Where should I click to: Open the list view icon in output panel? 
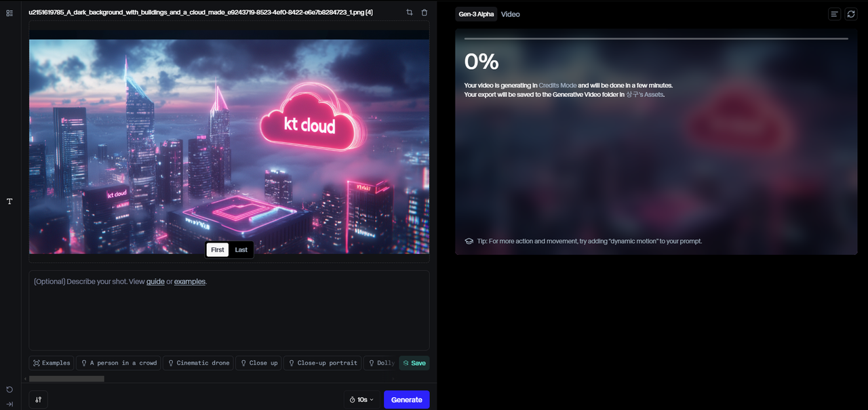point(835,14)
